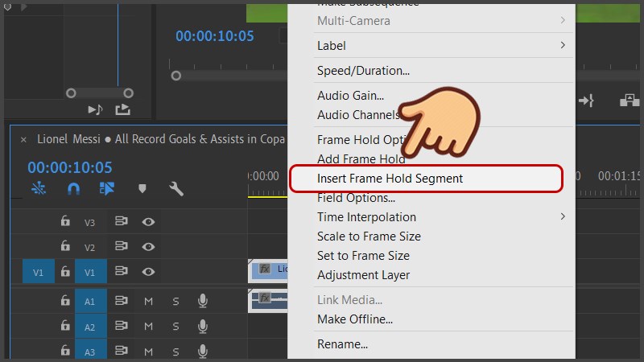Screen dimensions: 644x362
Task: Solo the A2 audio track
Action: coord(175,327)
